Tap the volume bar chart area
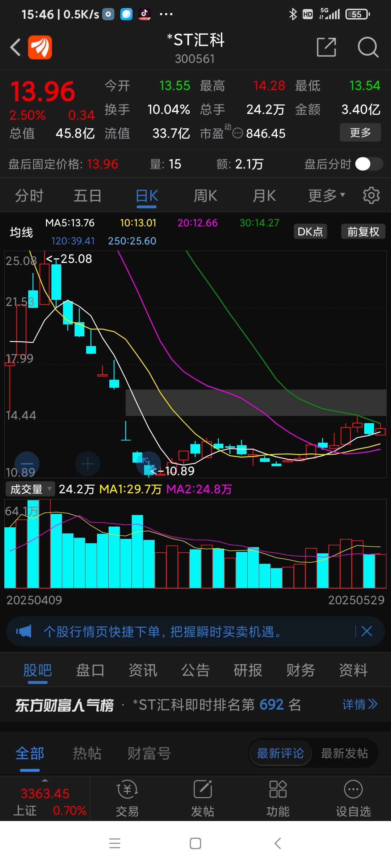 tap(195, 544)
